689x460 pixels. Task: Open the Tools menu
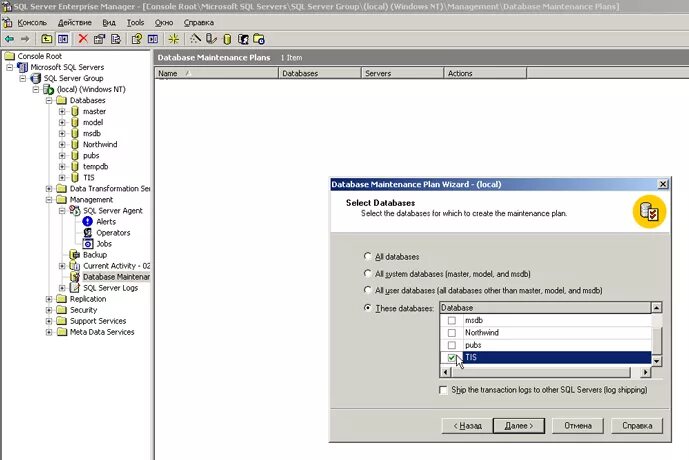(x=135, y=22)
